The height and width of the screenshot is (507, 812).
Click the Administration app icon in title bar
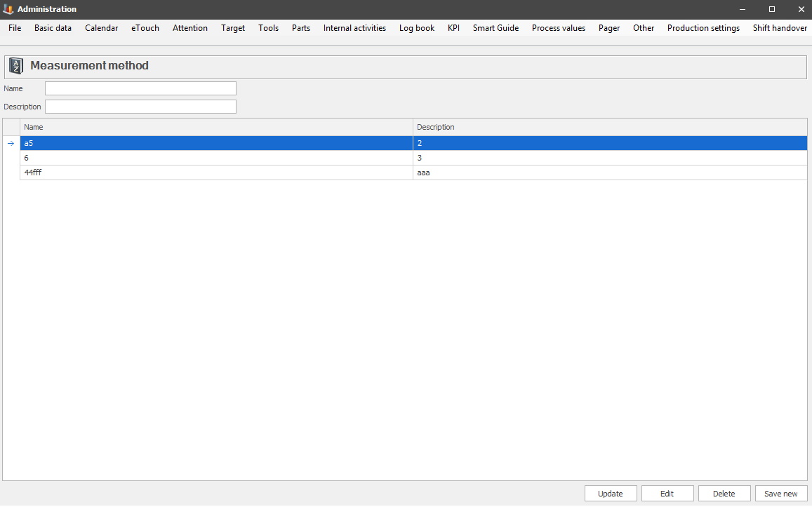point(8,9)
